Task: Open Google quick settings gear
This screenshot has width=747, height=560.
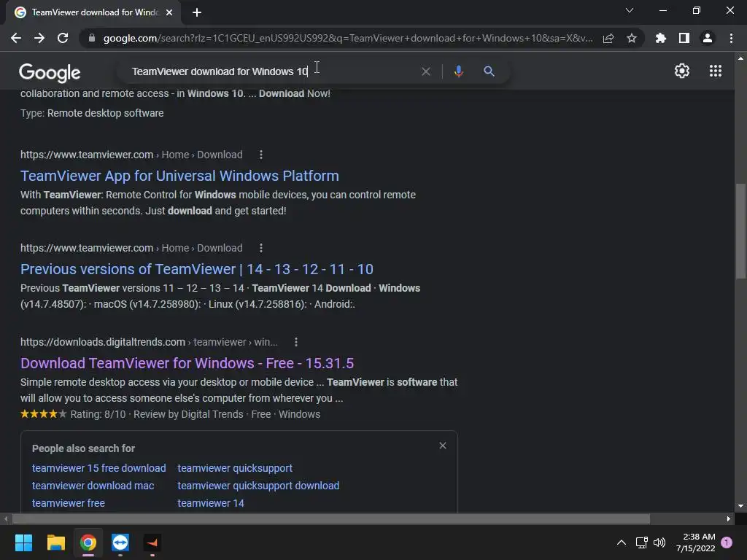Action: (682, 71)
